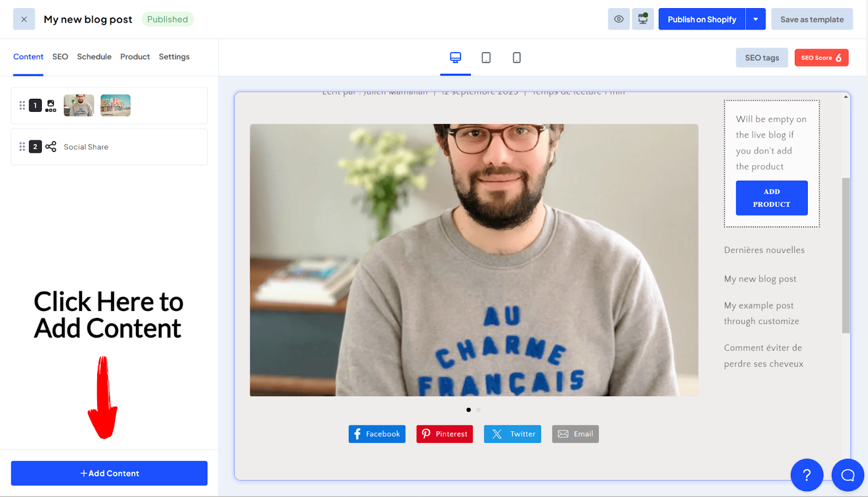Click the ADD PRODUCT button
Viewport: 868px width, 497px height.
(x=771, y=198)
